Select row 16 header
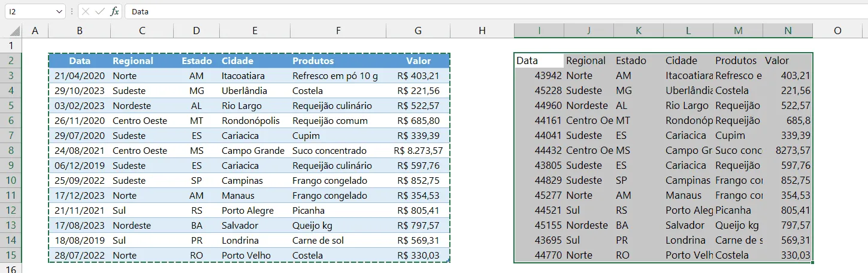868x273 pixels. 11,268
